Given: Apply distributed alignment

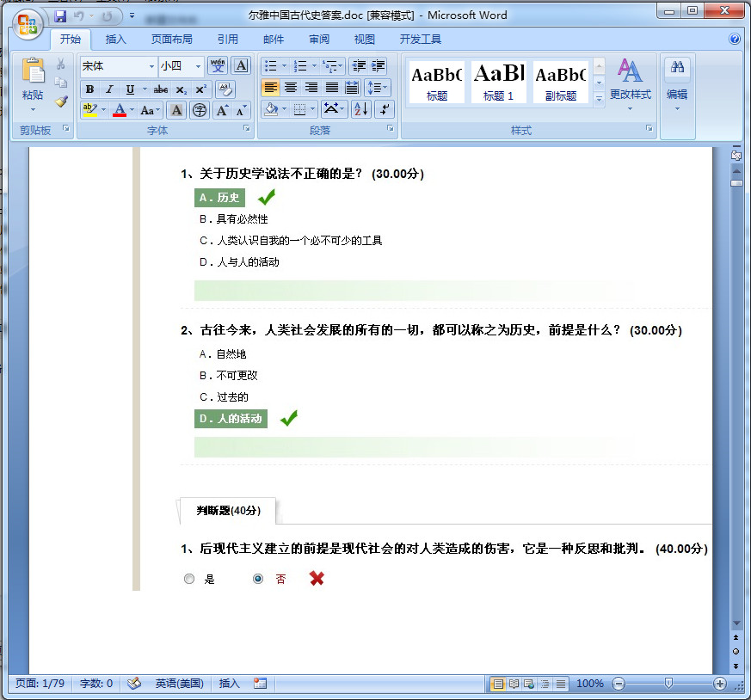Looking at the screenshot, I should coord(352,88).
